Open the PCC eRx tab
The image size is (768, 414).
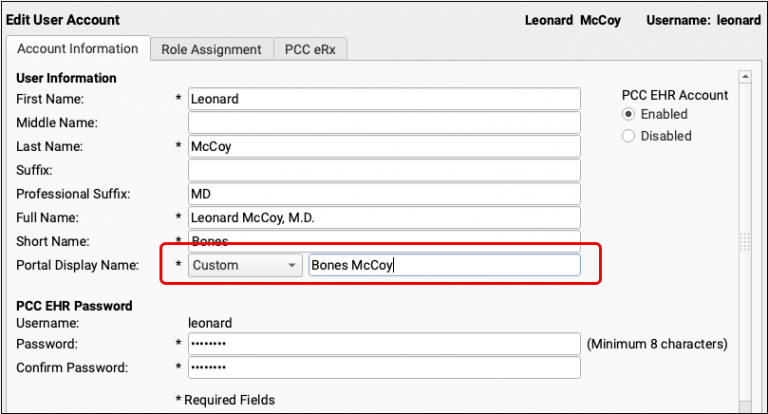point(311,49)
